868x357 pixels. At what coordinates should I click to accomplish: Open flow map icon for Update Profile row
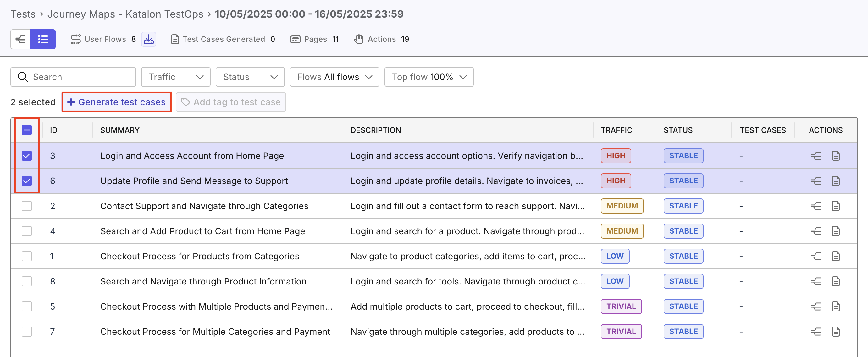(815, 181)
